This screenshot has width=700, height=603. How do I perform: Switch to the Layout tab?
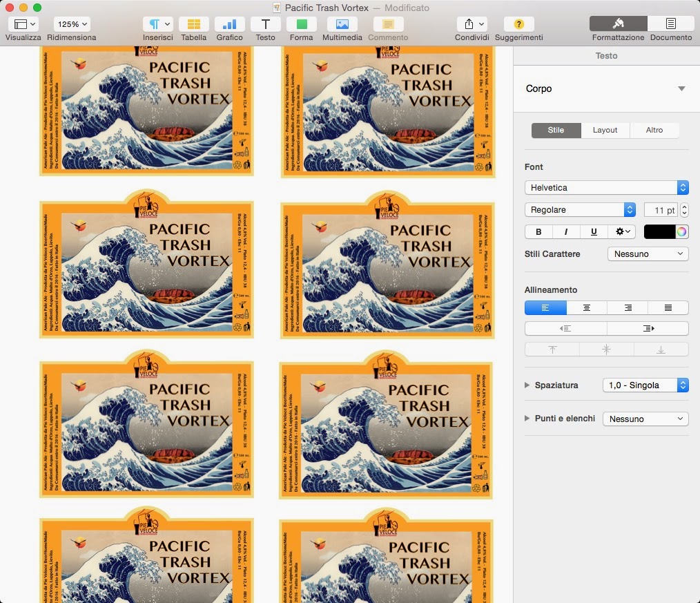[605, 130]
